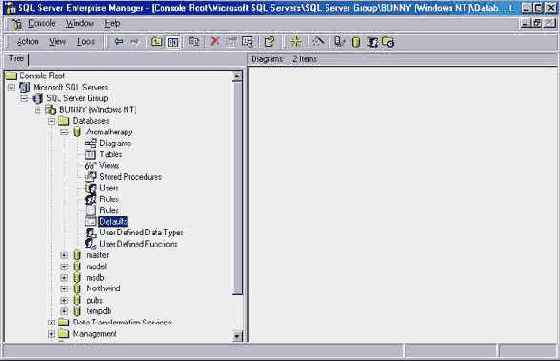Click the Up One Level folder icon
Screen dimensions: 560x361
pyautogui.click(x=156, y=42)
